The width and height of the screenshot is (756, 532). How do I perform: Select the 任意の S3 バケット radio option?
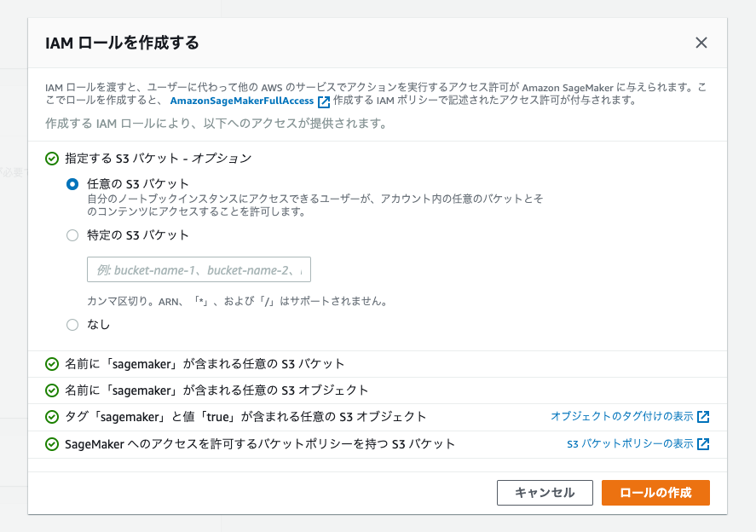(72, 184)
